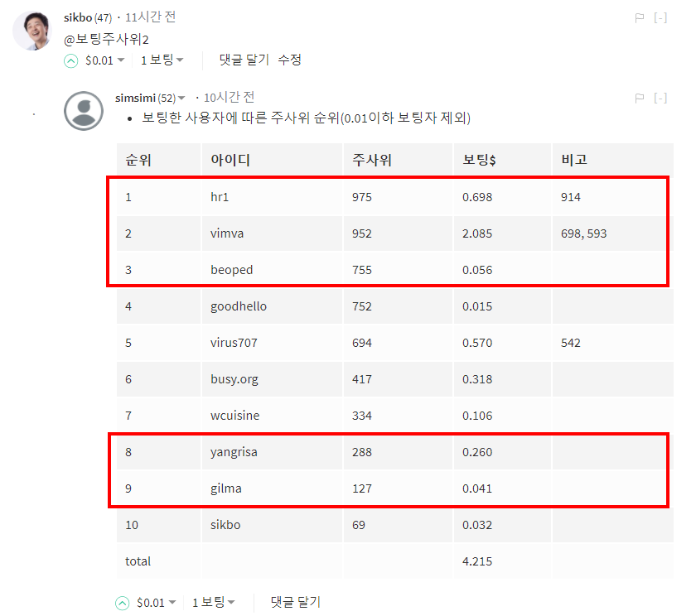This screenshot has height=616, width=696.
Task: Click 댓글 달기 under the sikbo comment
Action: (244, 60)
